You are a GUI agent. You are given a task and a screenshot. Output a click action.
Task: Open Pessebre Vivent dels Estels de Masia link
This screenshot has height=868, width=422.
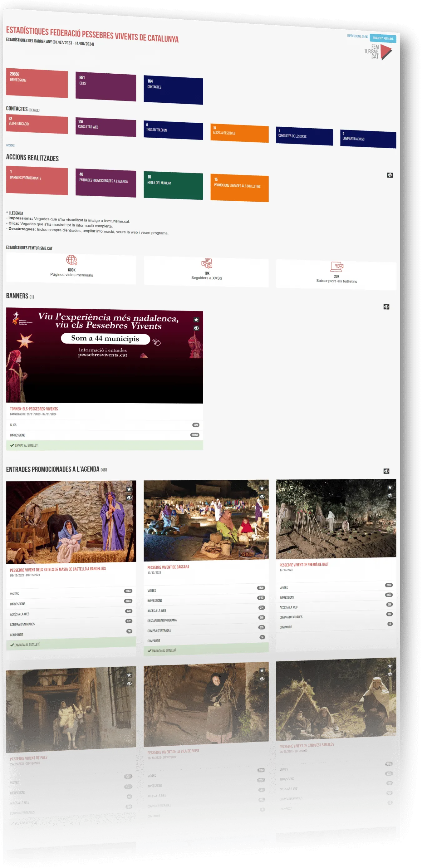[58, 569]
